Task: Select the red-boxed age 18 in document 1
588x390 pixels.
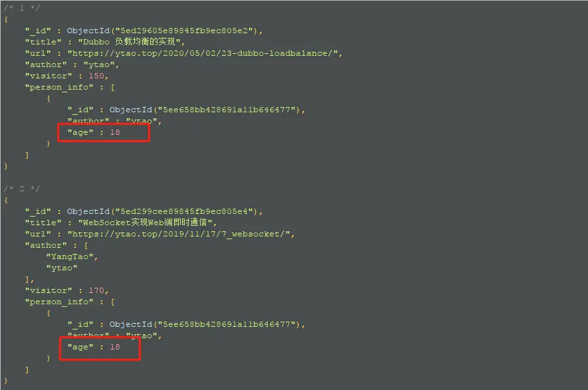Action: [x=94, y=132]
